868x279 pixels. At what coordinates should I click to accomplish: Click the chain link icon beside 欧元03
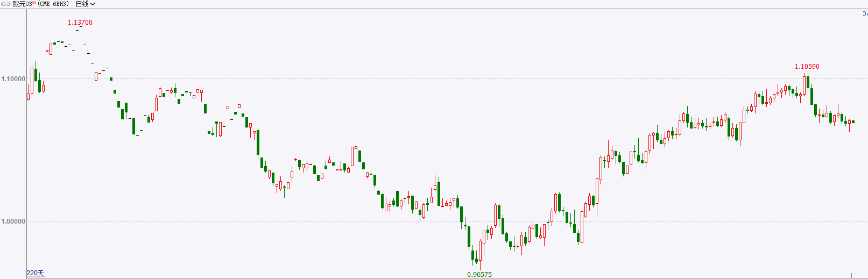pyautogui.click(x=6, y=4)
